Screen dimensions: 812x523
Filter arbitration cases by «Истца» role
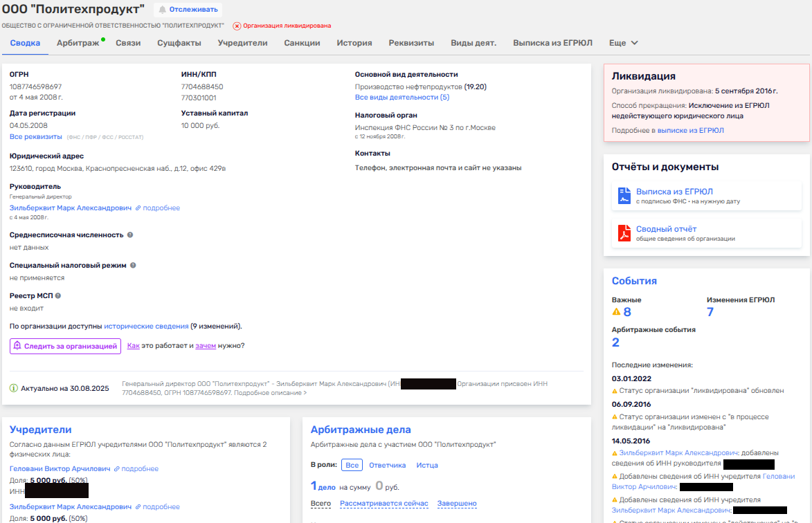[x=427, y=465]
